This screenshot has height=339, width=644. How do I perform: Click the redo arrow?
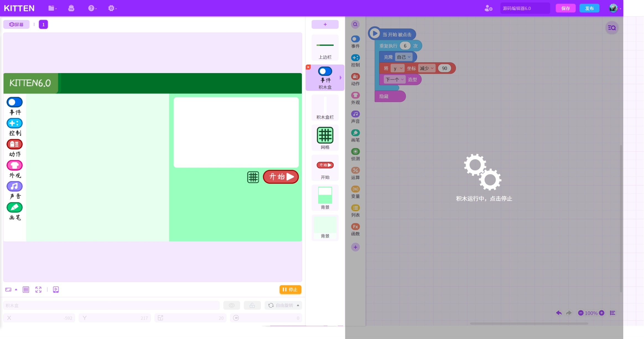(x=569, y=313)
